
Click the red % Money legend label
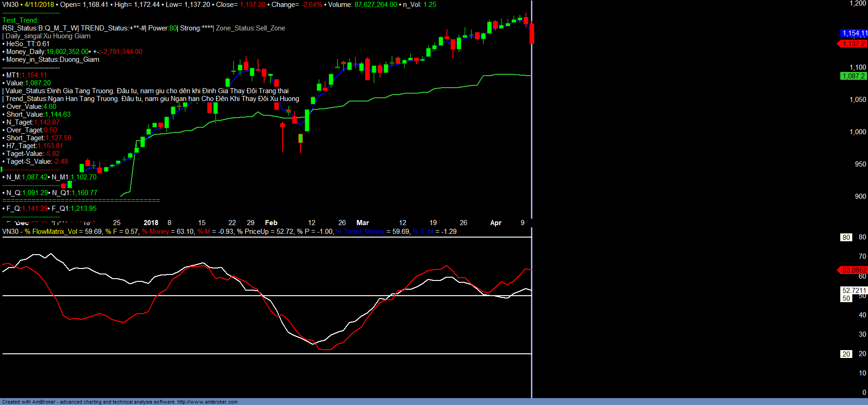click(156, 232)
